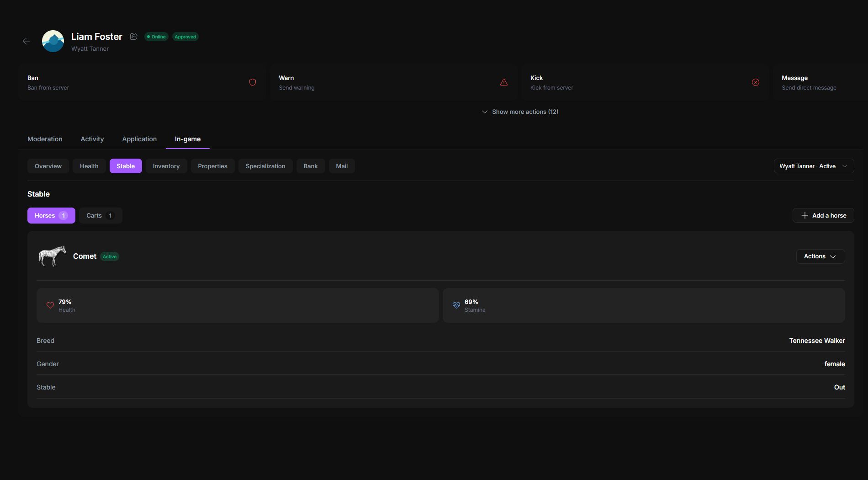The image size is (868, 480).
Task: Open the Bank sub-tab
Action: (x=311, y=166)
